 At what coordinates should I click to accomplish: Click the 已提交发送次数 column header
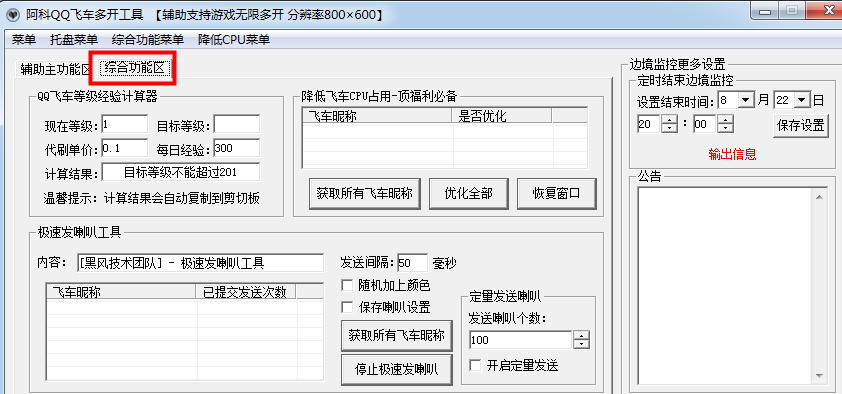[247, 291]
